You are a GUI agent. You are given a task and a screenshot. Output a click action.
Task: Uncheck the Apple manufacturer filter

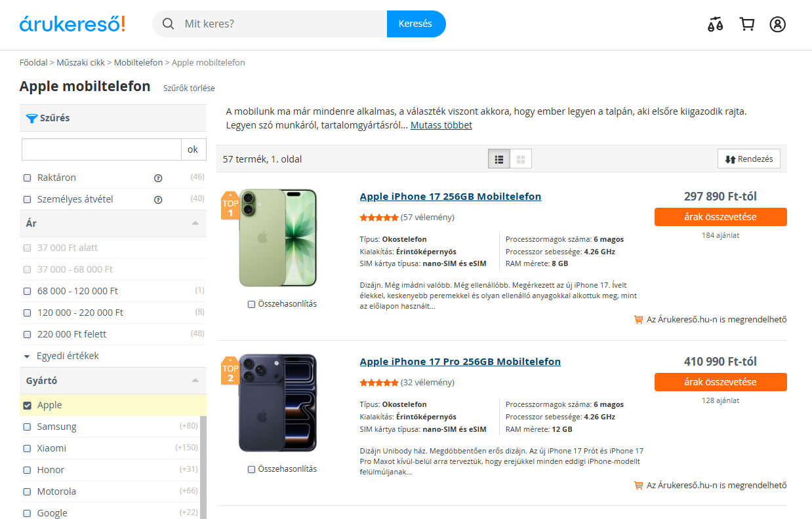pyautogui.click(x=27, y=405)
